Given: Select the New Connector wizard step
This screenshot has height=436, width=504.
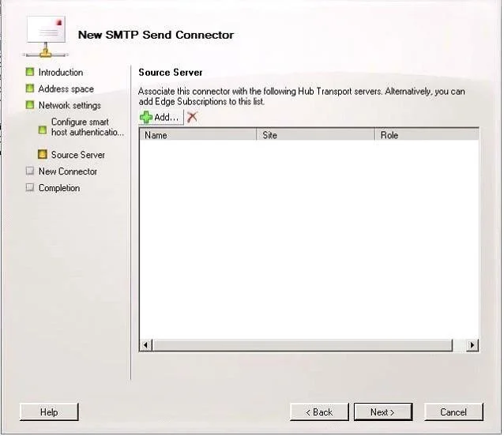Looking at the screenshot, I should pos(68,171).
